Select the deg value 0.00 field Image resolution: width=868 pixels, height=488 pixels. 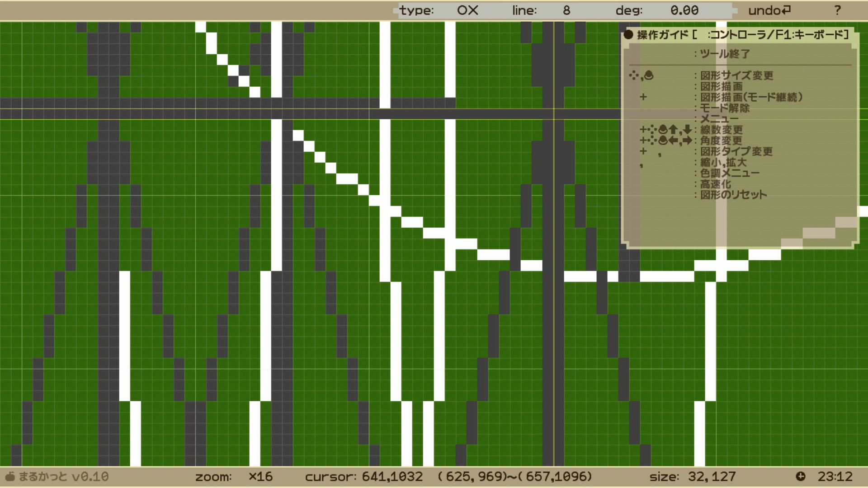click(684, 10)
